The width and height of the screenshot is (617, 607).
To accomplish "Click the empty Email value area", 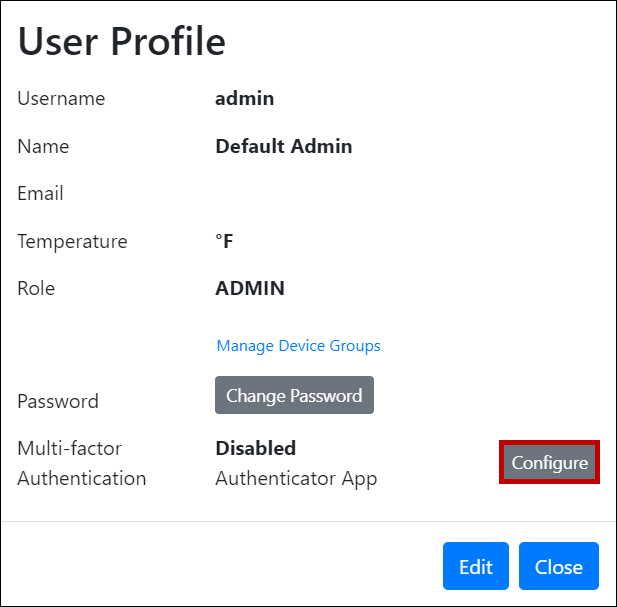I will click(300, 193).
